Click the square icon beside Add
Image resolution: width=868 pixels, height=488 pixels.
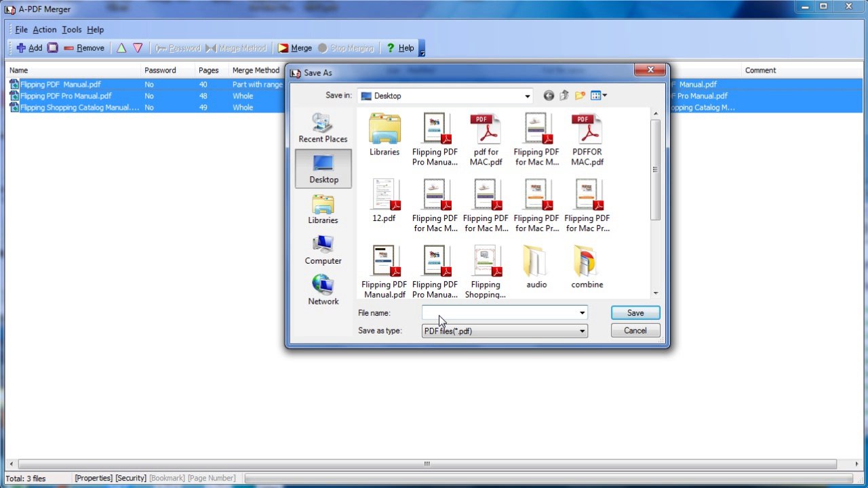tap(53, 48)
